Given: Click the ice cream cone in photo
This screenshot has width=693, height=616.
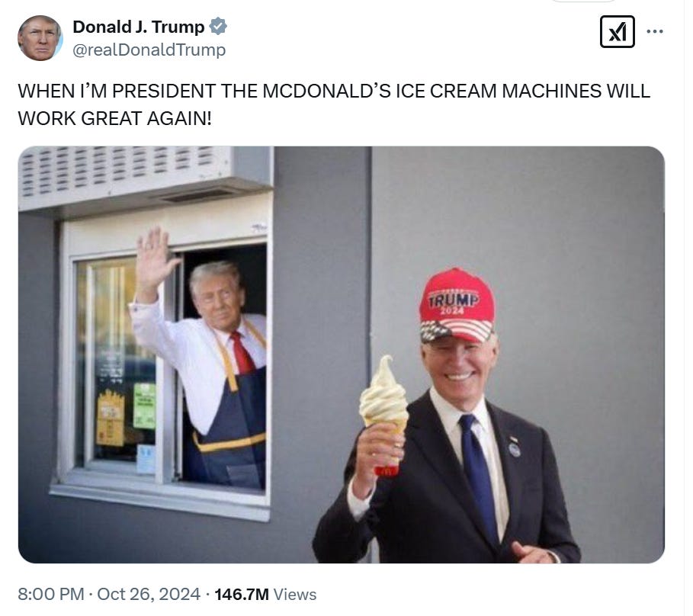Looking at the screenshot, I should 384,415.
